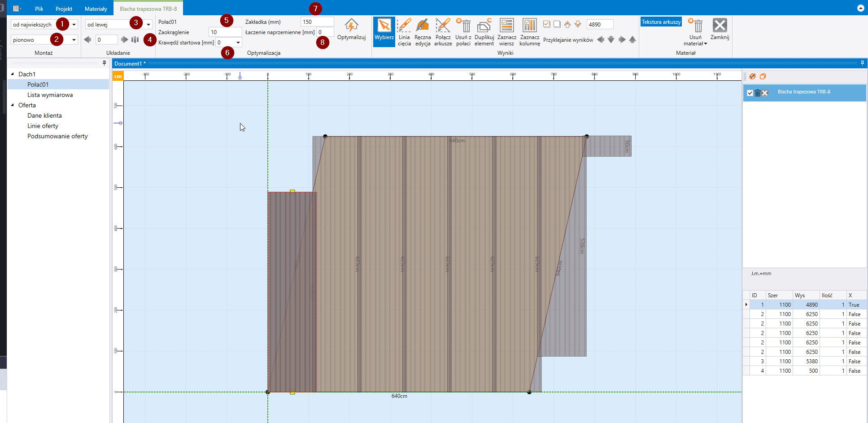Uncheck all materials in the right panel
This screenshot has width=868, height=423.
coord(763,76)
